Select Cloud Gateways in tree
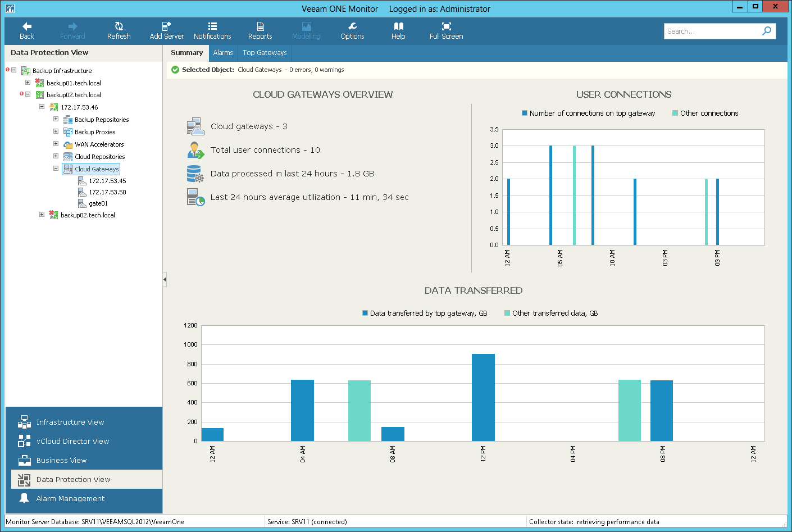 tap(97, 169)
